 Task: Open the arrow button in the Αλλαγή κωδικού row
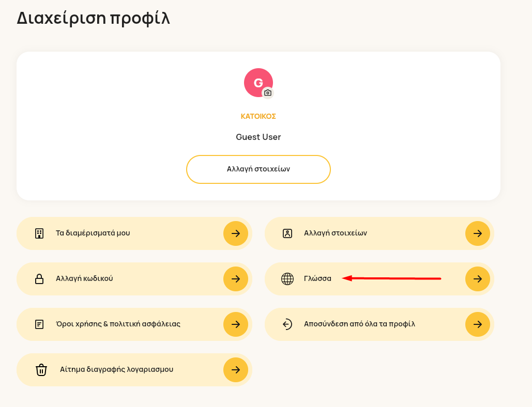pos(236,279)
